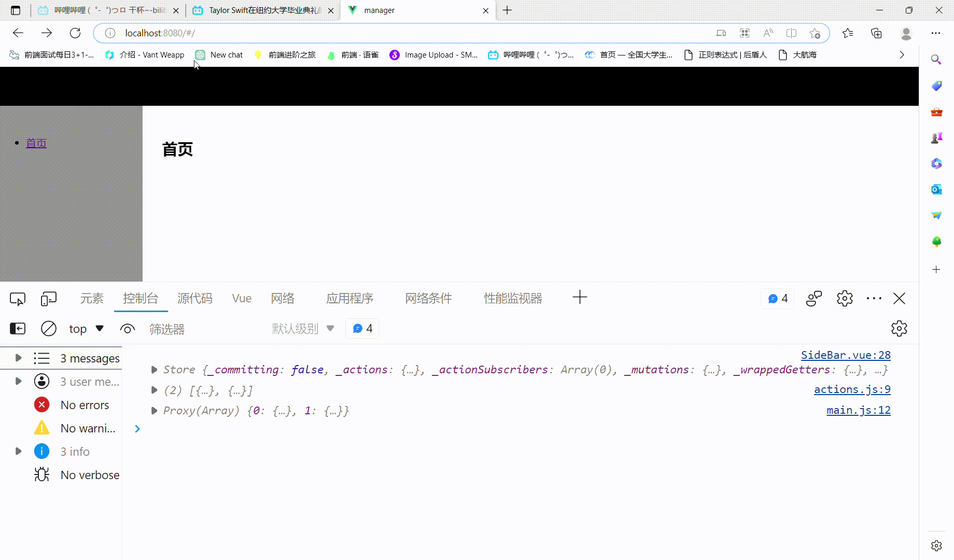Switch to the Vue DevTools tab

(x=242, y=299)
